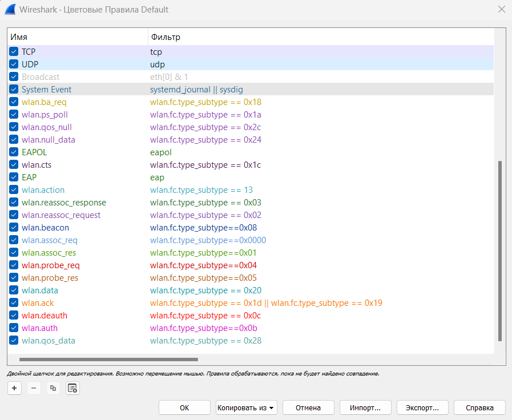Screen dimensions: 512x420
Task: Duplicate the rule with the copy icon
Action: pos(53,388)
